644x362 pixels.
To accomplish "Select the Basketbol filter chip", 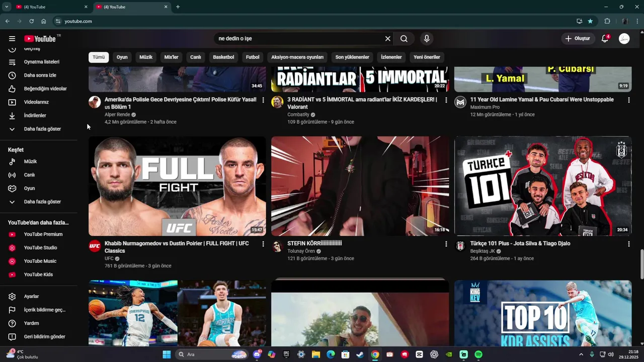I will coord(223,57).
